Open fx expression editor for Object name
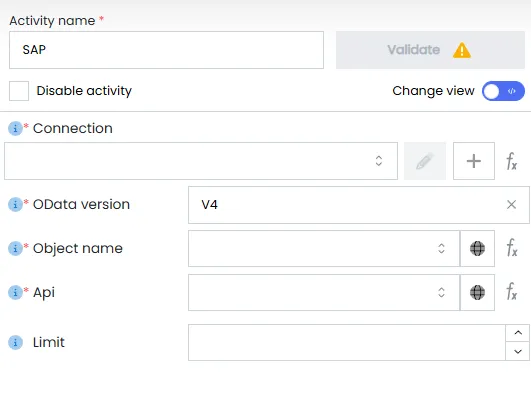 pos(511,248)
